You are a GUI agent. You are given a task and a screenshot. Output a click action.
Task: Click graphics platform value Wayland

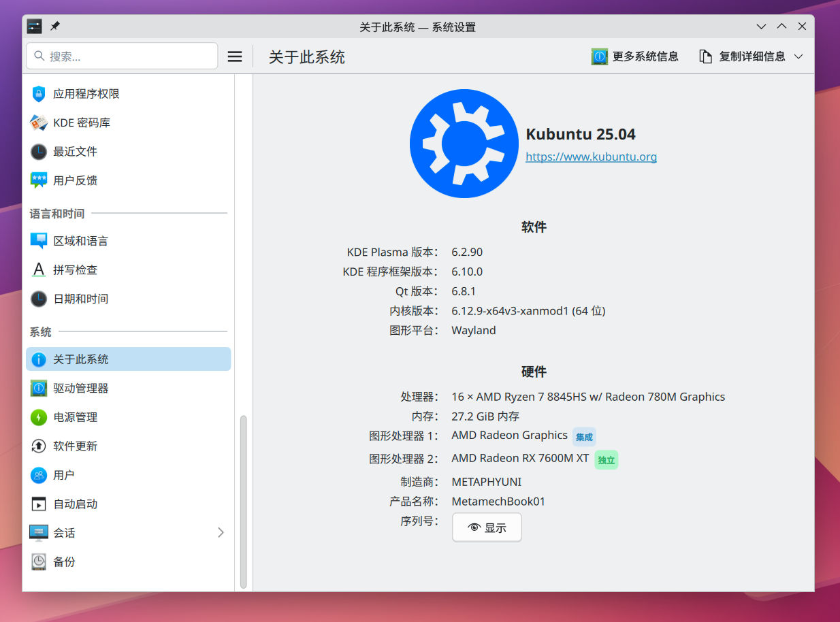474,331
